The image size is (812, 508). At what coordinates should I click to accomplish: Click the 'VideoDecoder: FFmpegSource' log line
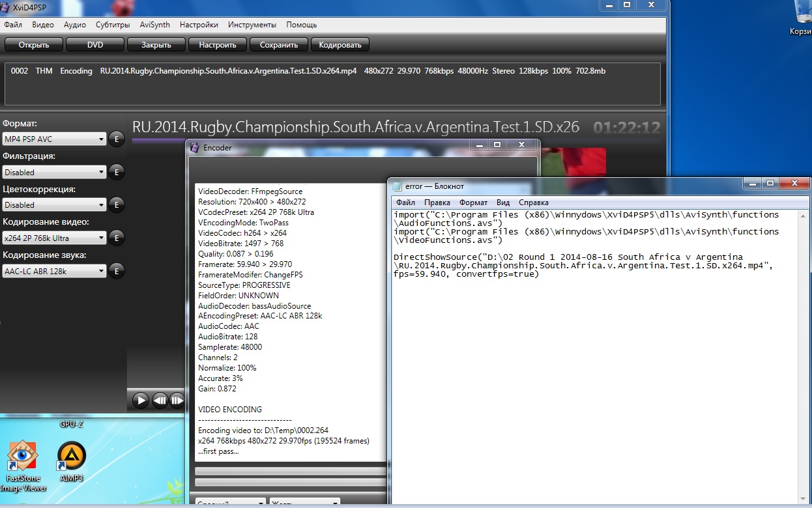point(250,191)
